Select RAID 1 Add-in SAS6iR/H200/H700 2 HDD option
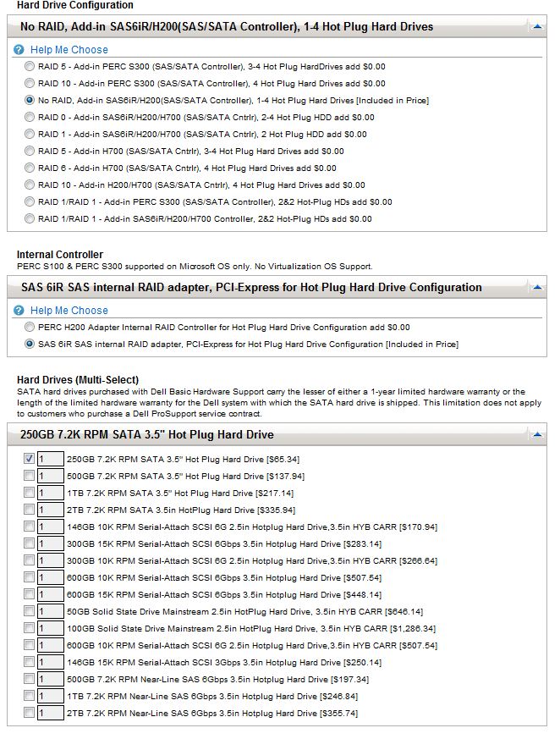Screen dimensions: 560x739 [x=30, y=135]
